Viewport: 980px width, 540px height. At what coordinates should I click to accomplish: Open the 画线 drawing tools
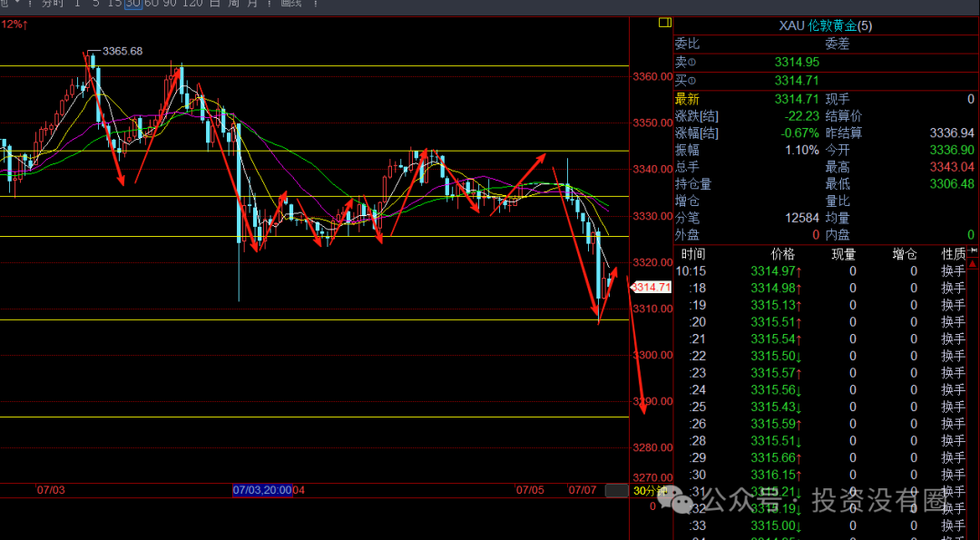pyautogui.click(x=290, y=3)
